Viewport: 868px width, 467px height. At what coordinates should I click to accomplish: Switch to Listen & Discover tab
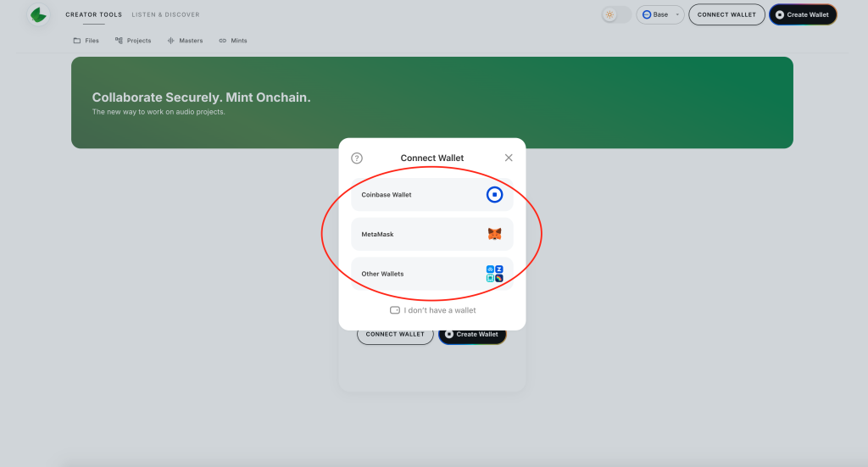pyautogui.click(x=165, y=14)
